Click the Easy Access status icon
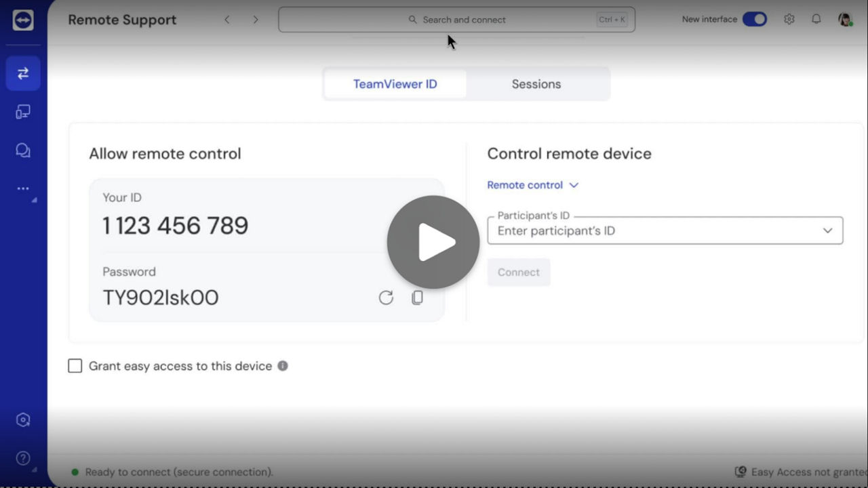This screenshot has width=868, height=488. click(741, 472)
